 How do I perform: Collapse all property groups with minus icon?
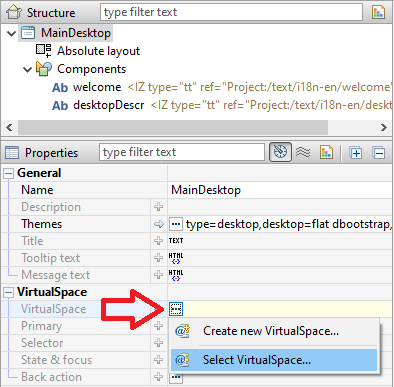click(x=379, y=153)
